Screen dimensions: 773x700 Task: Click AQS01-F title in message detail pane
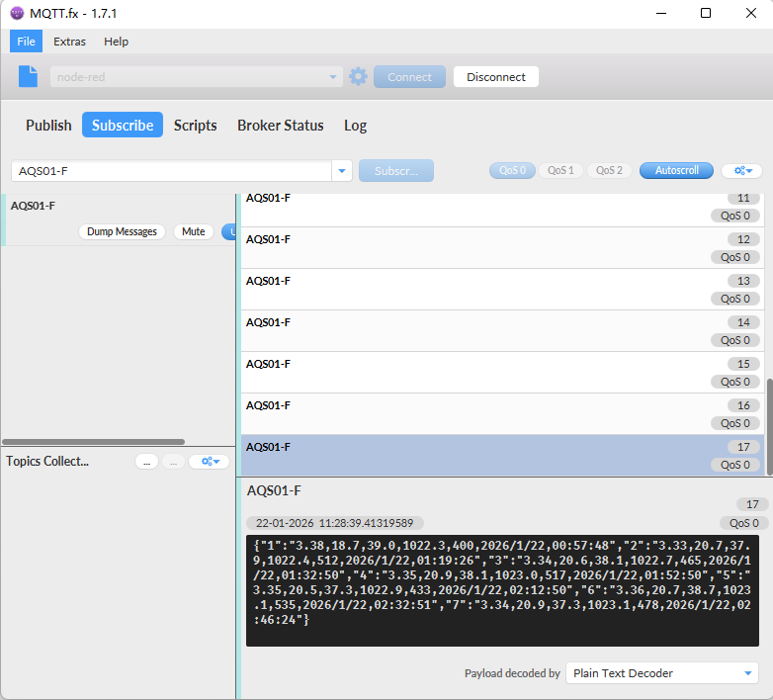click(x=274, y=490)
